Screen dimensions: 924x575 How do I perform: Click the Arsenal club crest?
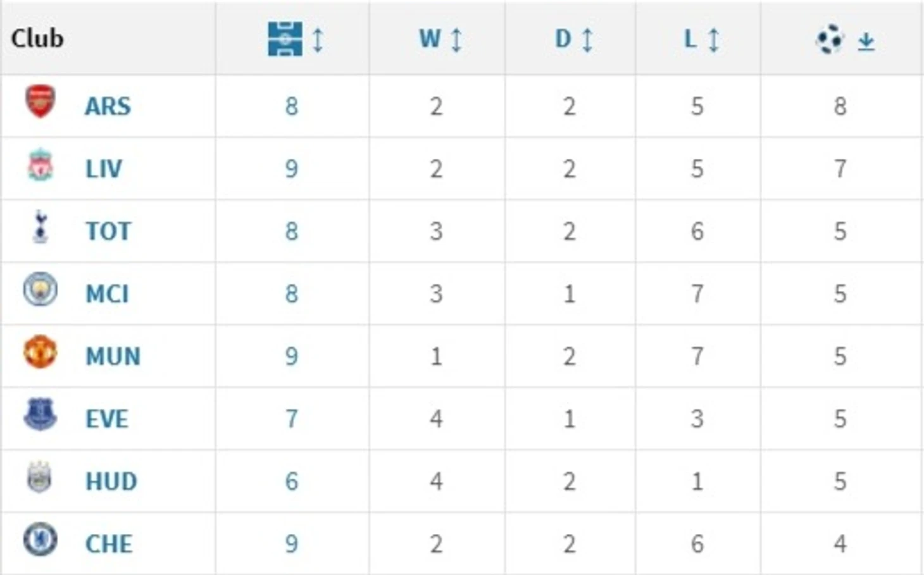(40, 101)
